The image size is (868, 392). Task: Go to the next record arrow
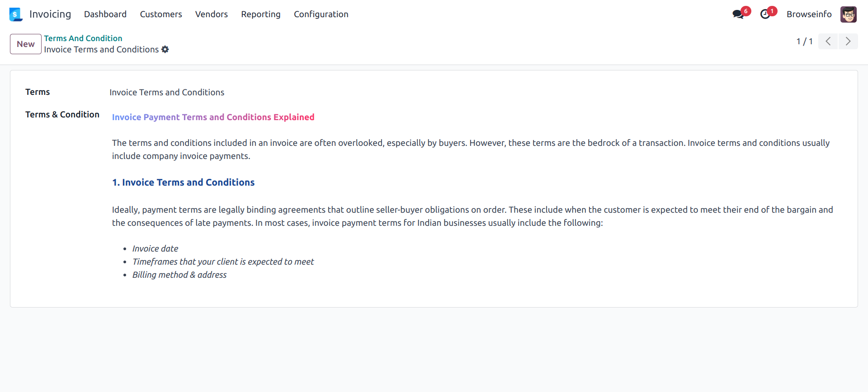point(848,42)
